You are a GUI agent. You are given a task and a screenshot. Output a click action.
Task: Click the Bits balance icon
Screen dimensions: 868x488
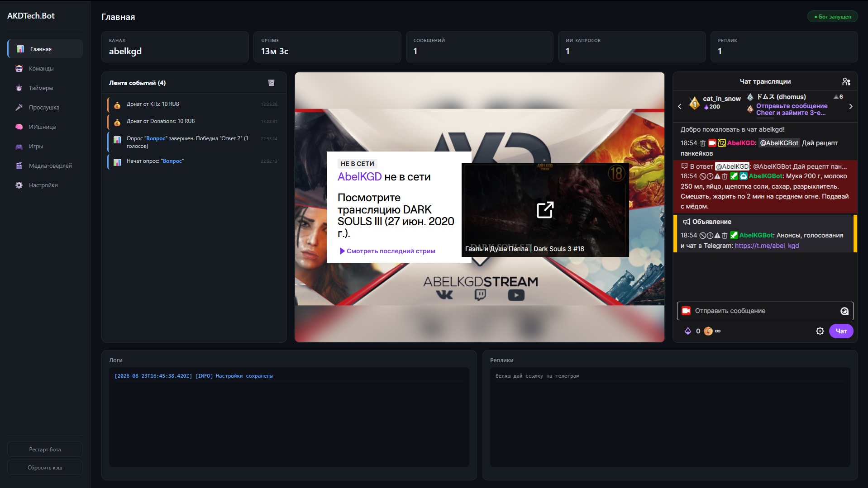coord(688,331)
